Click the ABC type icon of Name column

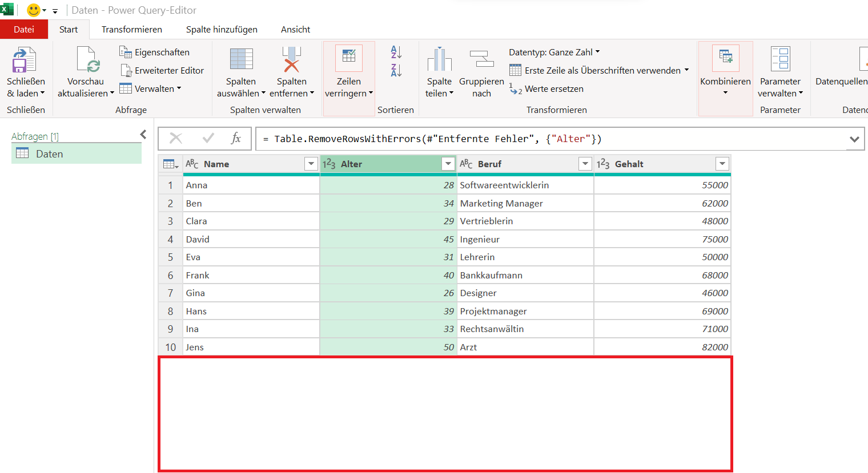192,164
